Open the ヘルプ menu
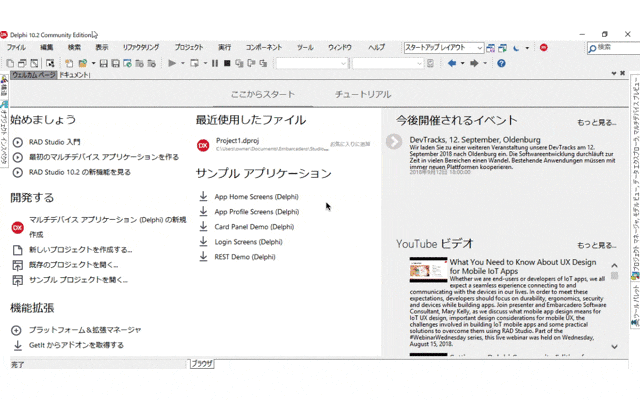Image resolution: width=640 pixels, height=400 pixels. click(x=376, y=47)
